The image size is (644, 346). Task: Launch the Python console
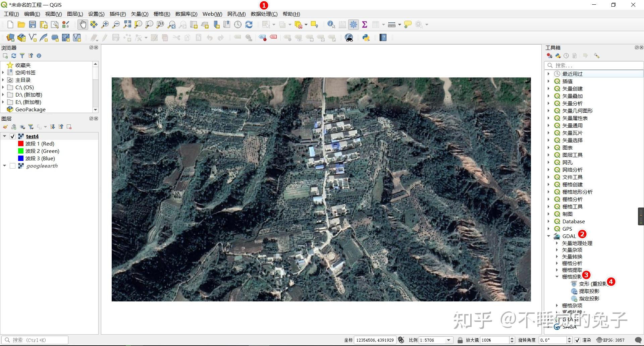[365, 38]
